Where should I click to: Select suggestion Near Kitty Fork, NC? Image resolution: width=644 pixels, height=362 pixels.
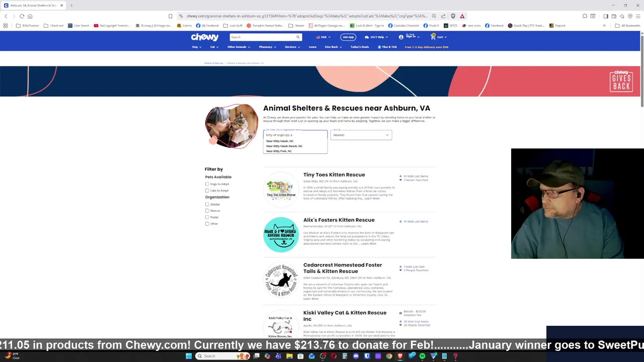tap(279, 151)
